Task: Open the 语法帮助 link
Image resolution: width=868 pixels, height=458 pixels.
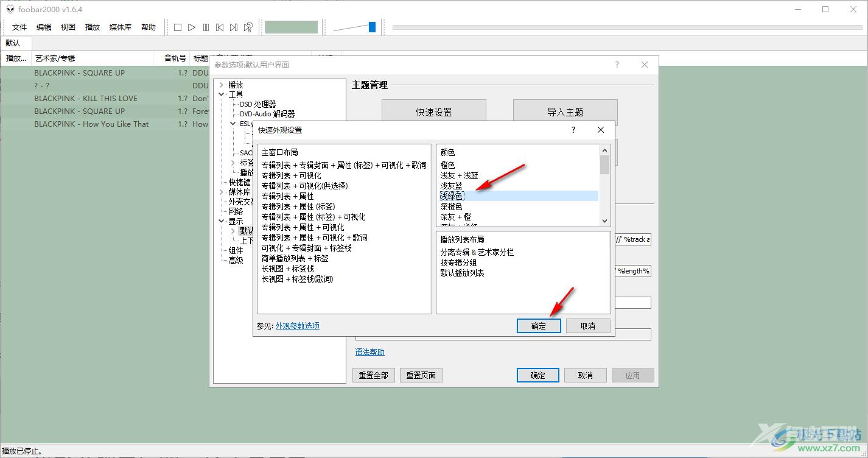Action: [370, 352]
